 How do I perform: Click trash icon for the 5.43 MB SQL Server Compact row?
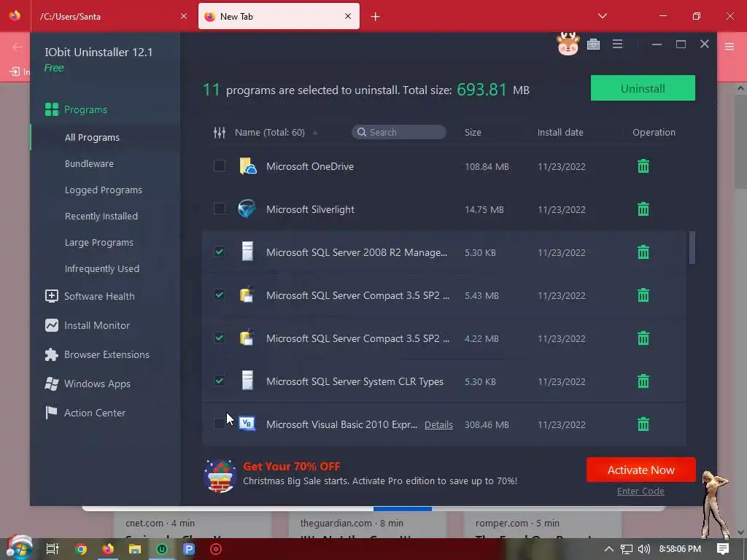(x=643, y=295)
